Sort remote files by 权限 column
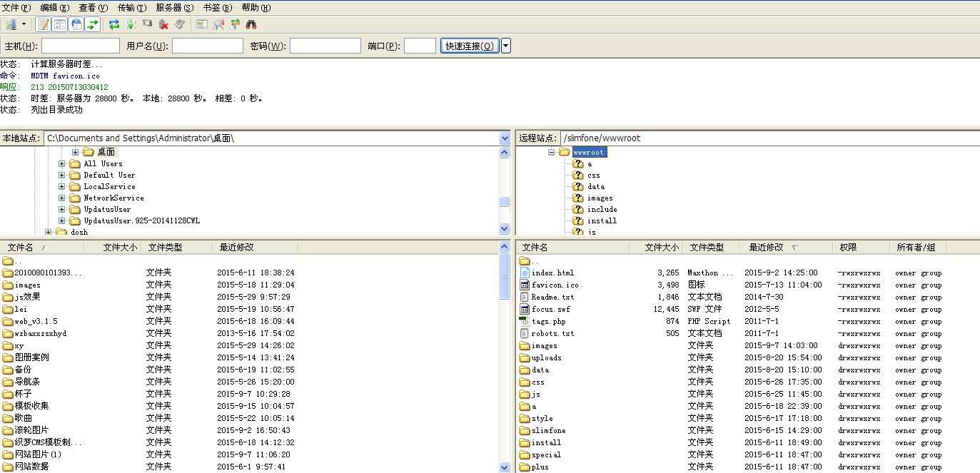Viewport: 980px width, 473px height. click(x=862, y=248)
